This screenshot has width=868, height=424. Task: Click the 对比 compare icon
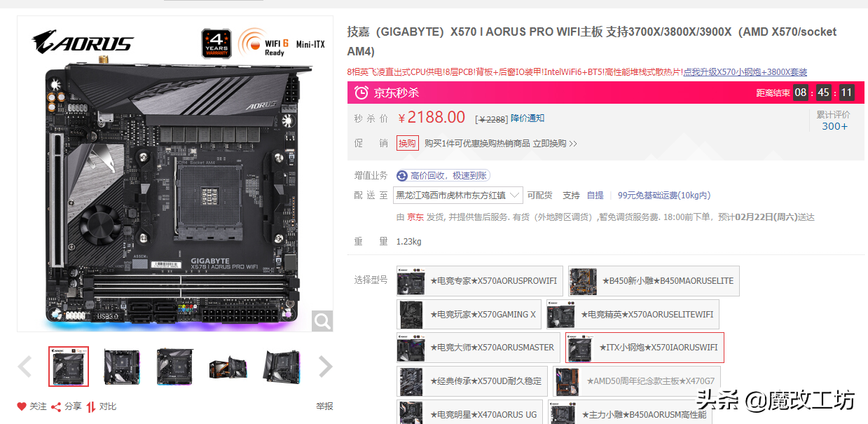point(90,406)
